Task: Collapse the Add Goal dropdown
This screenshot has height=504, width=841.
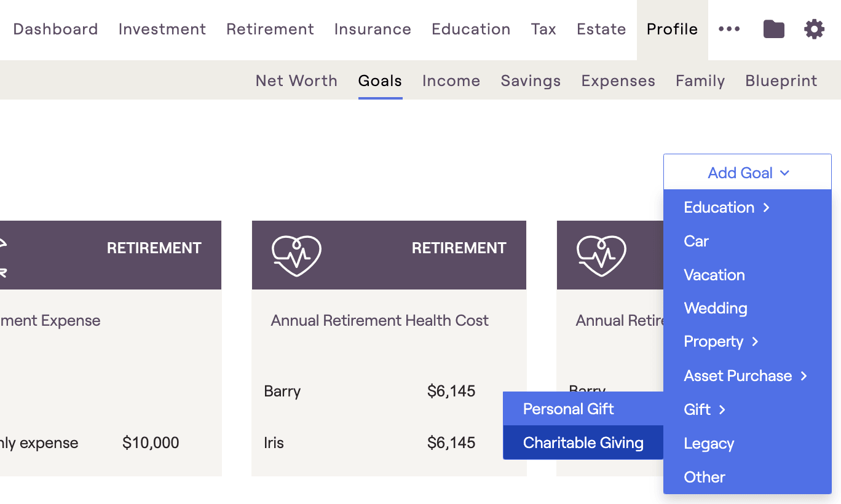Action: (x=748, y=172)
